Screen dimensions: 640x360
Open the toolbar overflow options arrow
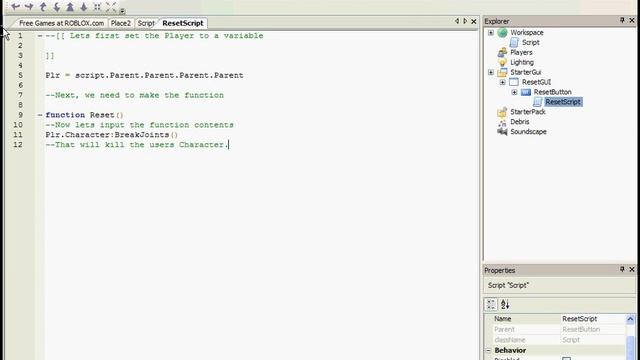click(122, 11)
